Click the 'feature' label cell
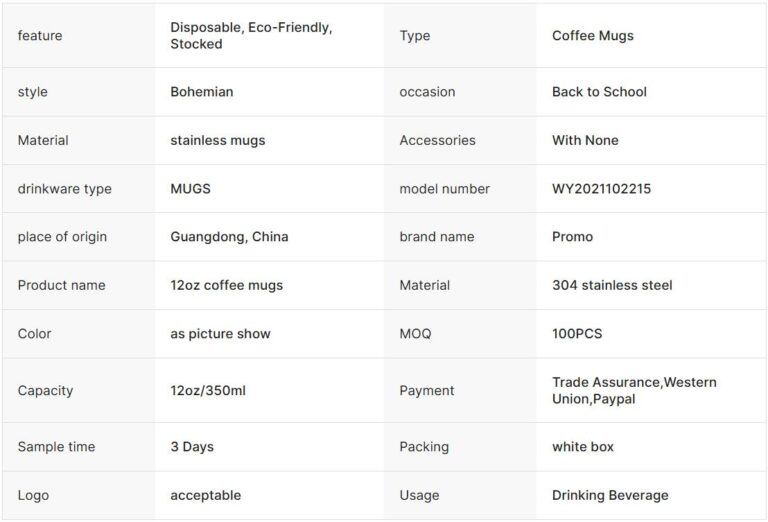768x522 pixels. tap(40, 36)
